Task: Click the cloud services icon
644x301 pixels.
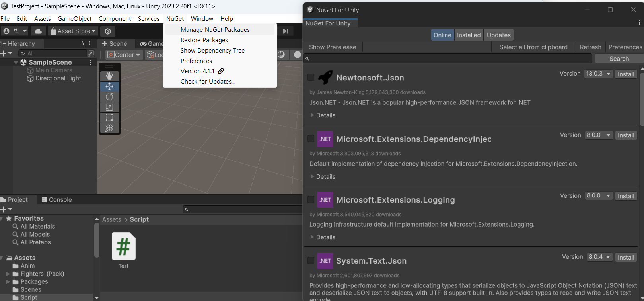Action: coord(38,31)
